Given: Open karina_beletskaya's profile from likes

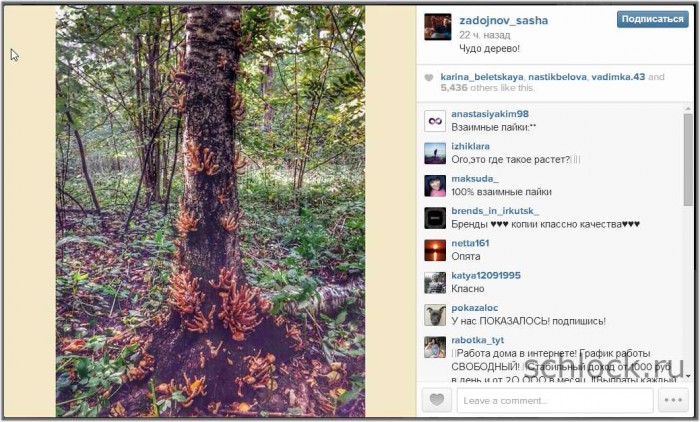Looking at the screenshot, I should [x=481, y=76].
